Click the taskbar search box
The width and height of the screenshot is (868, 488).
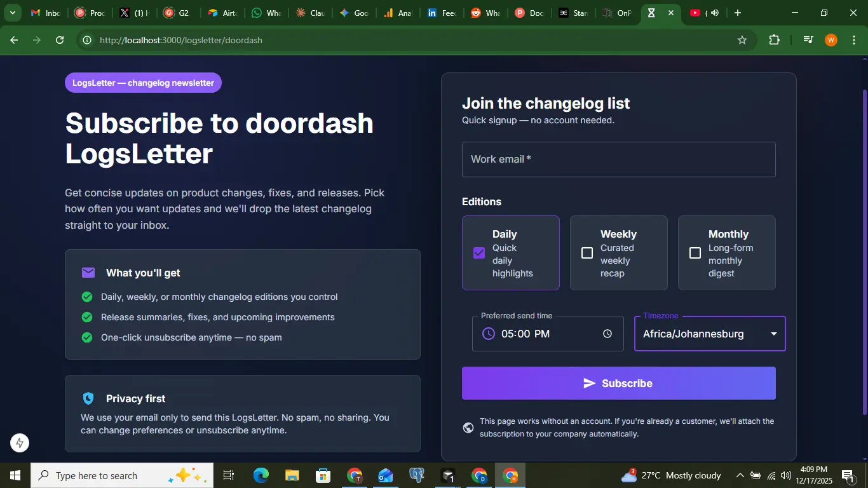click(122, 475)
